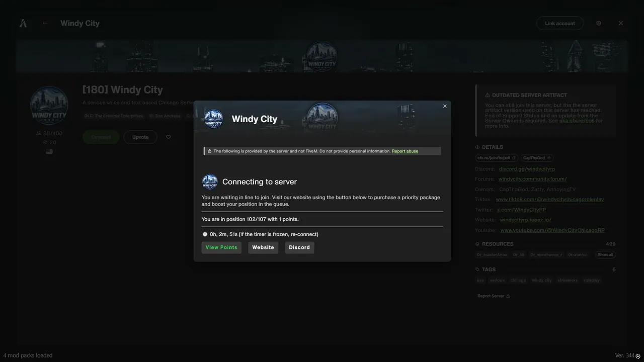Click the icon beside RESOURCES heading

(477, 244)
